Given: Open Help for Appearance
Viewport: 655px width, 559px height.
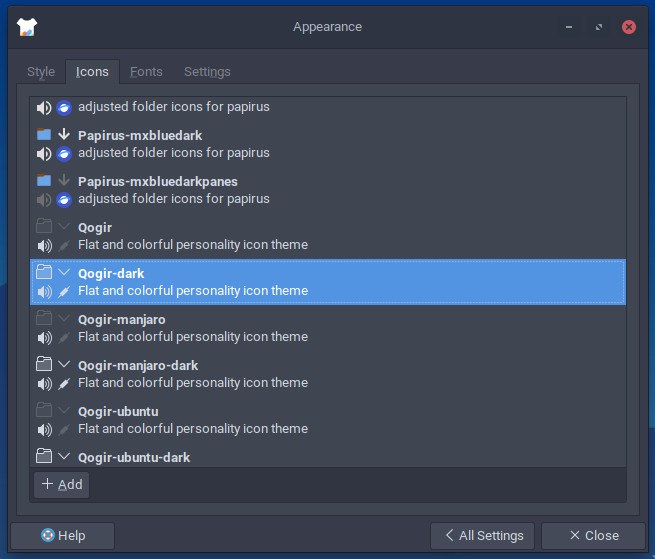Looking at the screenshot, I should [x=63, y=536].
